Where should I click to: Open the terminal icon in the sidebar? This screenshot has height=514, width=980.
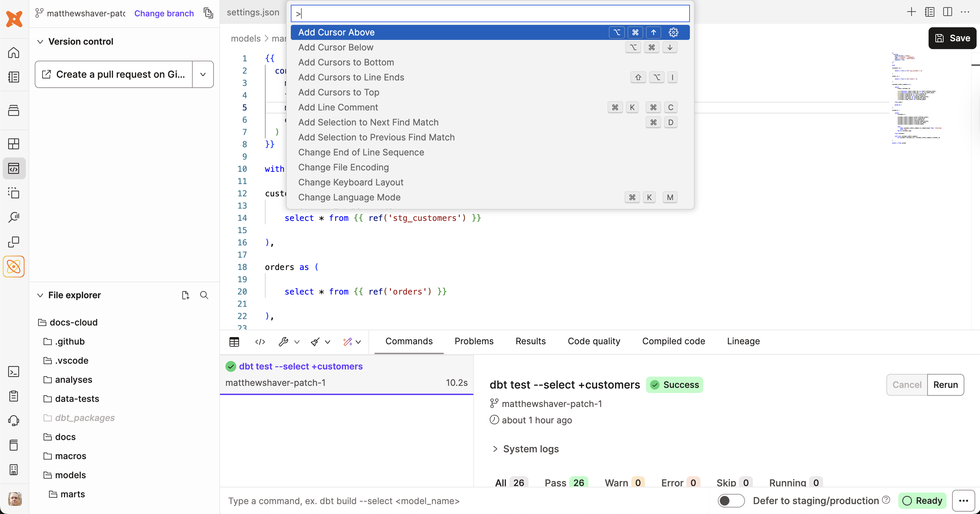coord(14,371)
